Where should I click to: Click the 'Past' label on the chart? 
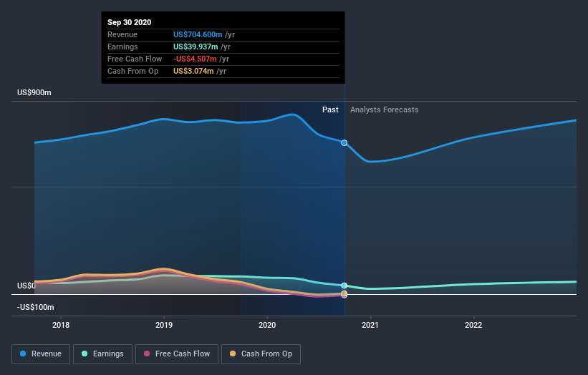[x=330, y=109]
